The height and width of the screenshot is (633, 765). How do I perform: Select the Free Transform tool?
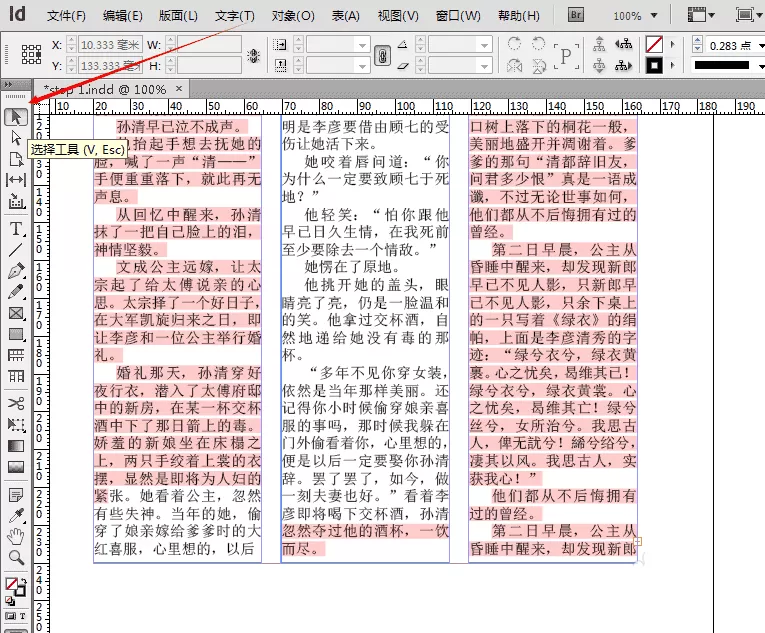[16, 425]
